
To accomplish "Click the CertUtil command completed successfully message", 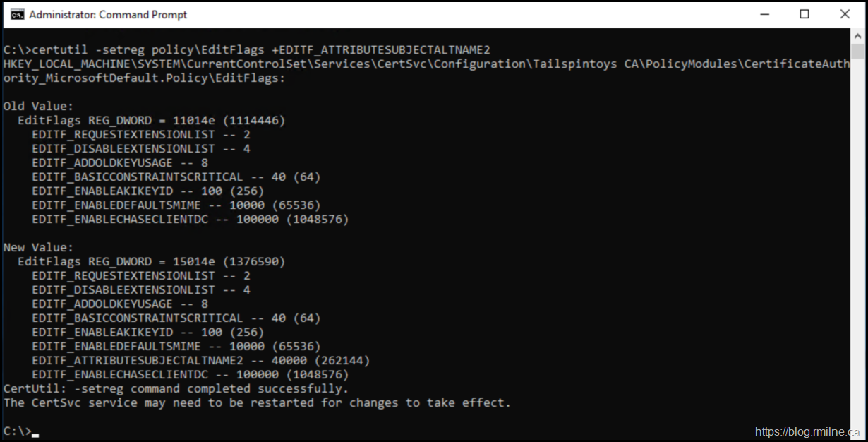I will [176, 388].
